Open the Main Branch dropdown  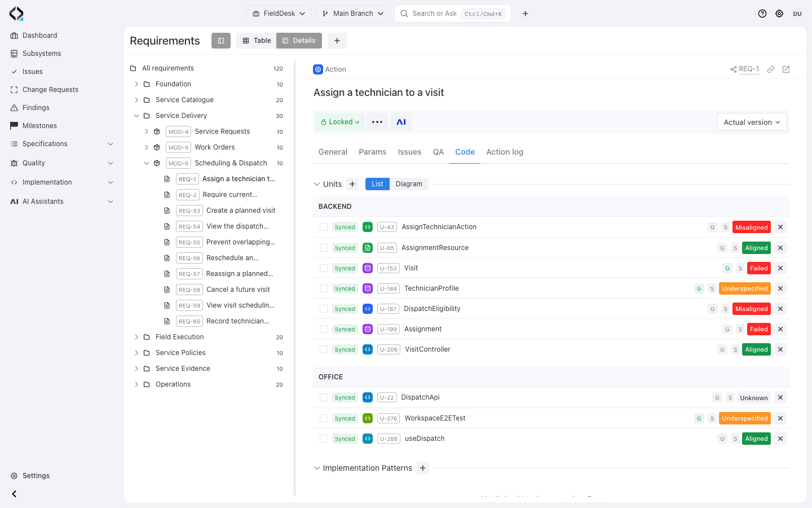coord(353,14)
